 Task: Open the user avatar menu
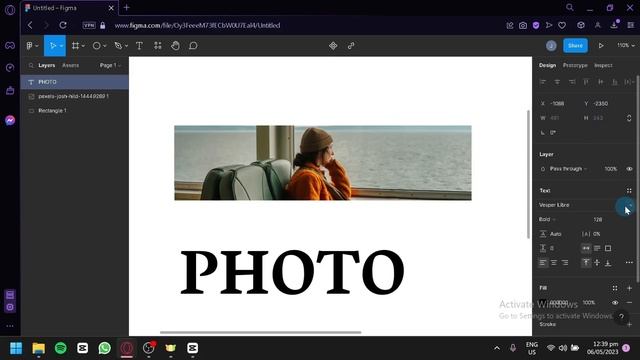pos(551,46)
